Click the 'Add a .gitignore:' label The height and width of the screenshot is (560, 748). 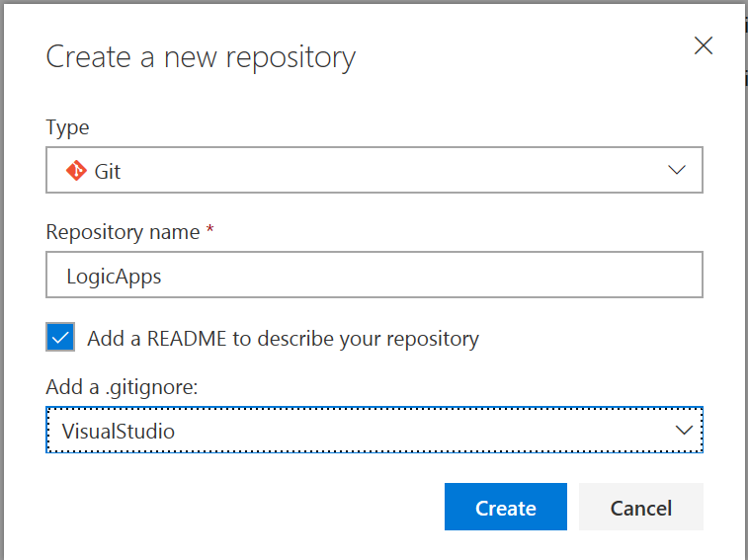point(123,388)
